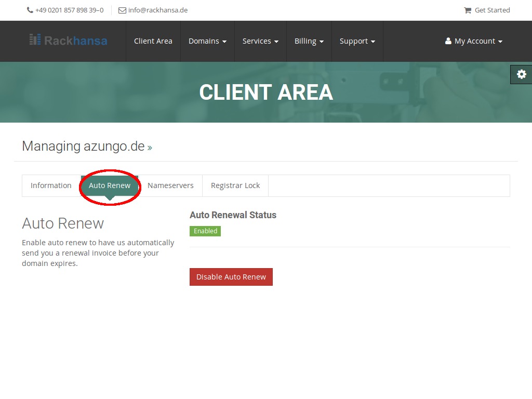Click the double-chevron after azungo.de
The image size is (532, 399).
coord(150,148)
